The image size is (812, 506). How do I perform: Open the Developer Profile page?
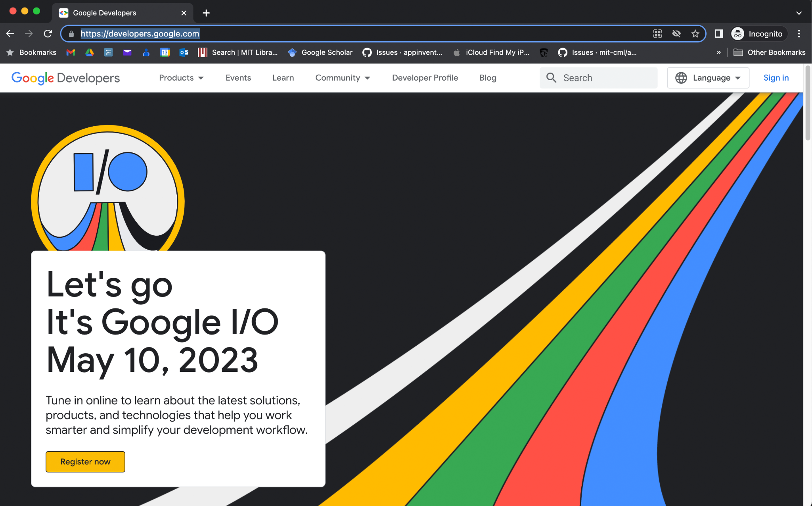[425, 78]
